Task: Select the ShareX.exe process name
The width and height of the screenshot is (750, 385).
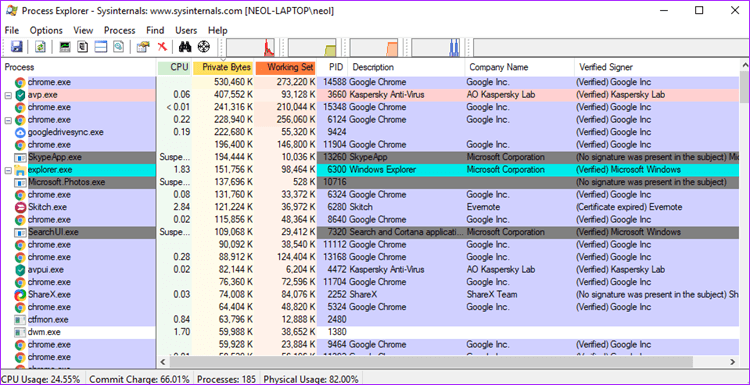Action: coord(49,295)
